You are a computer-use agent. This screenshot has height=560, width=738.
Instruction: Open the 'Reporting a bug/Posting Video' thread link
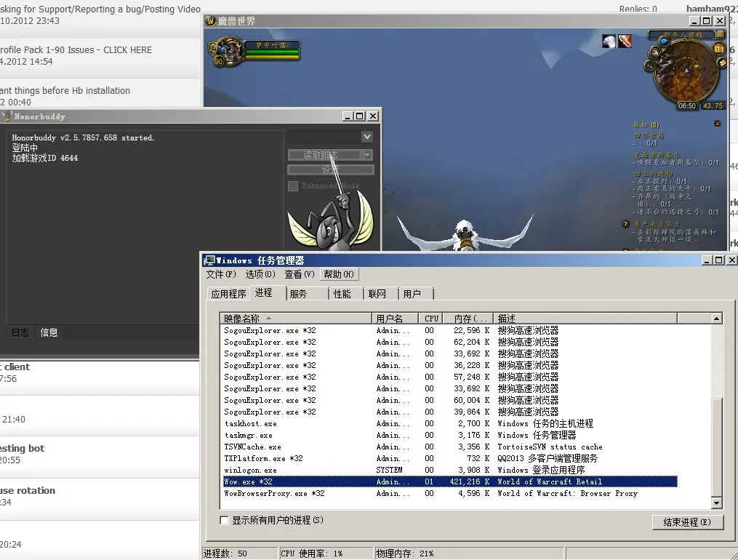pos(100,9)
